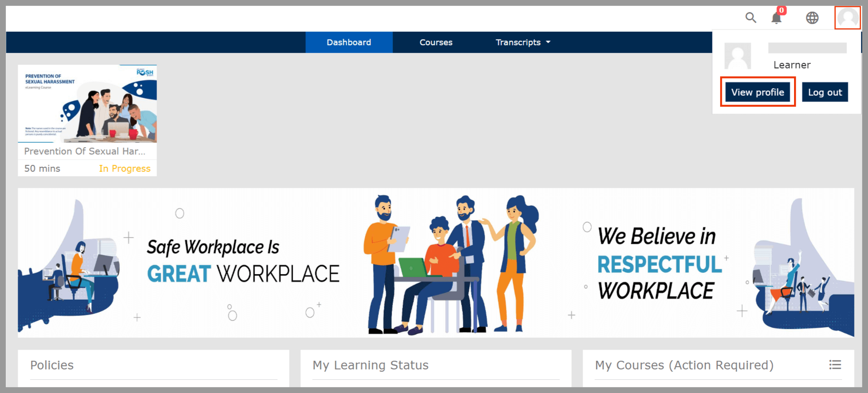Click the search magnifier icon
Viewport: 868px width, 393px height.
tap(750, 18)
